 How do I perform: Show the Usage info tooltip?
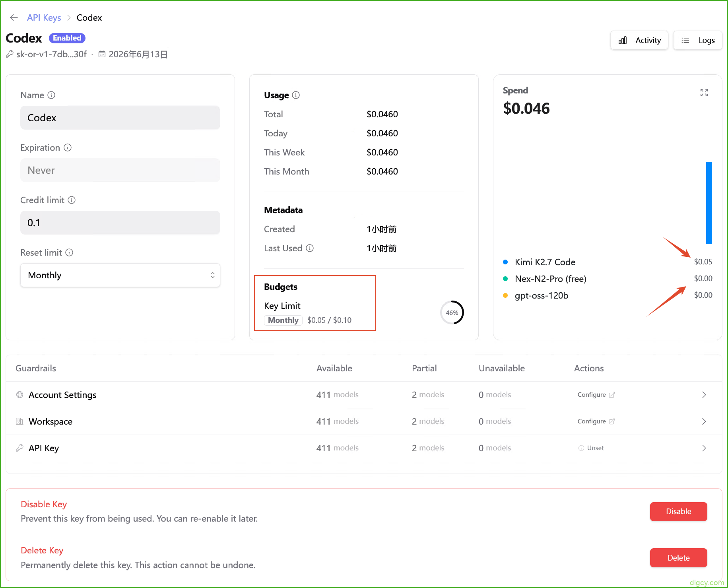pyautogui.click(x=296, y=95)
